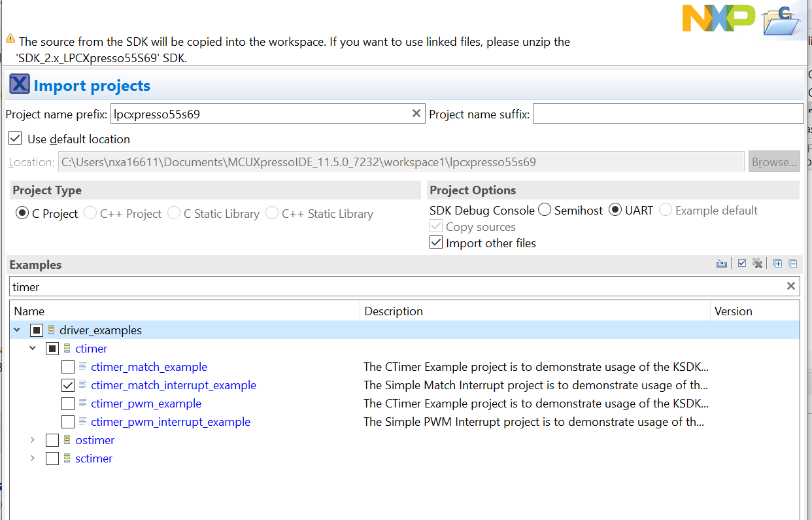Click the select all examples checkmark icon

[742, 264]
